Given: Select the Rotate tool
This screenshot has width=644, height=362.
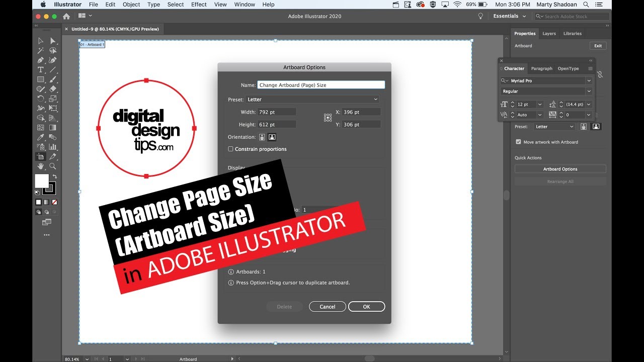Looking at the screenshot, I should click(41, 99).
